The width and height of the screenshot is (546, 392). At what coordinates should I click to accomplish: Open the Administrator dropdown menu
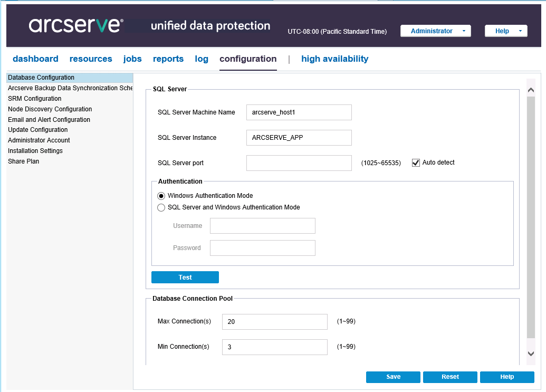[x=436, y=31]
